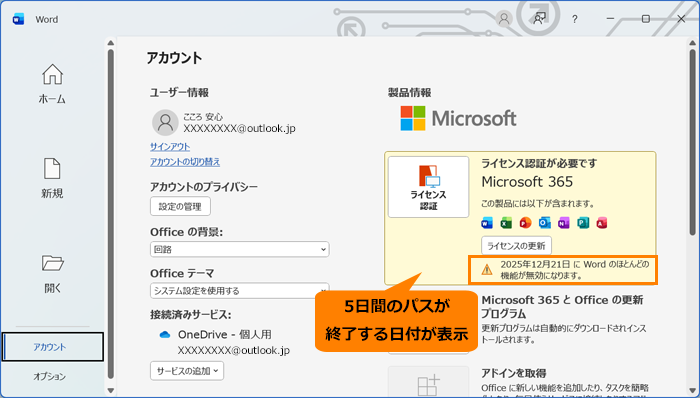Click アカウントの切り替え link
The image size is (700, 398).
(185, 162)
